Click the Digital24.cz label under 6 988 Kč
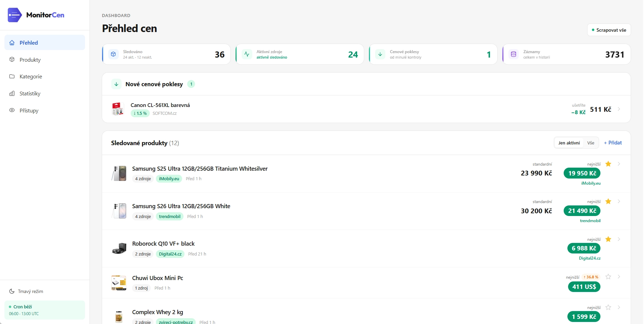The height and width of the screenshot is (324, 644). [590, 258]
